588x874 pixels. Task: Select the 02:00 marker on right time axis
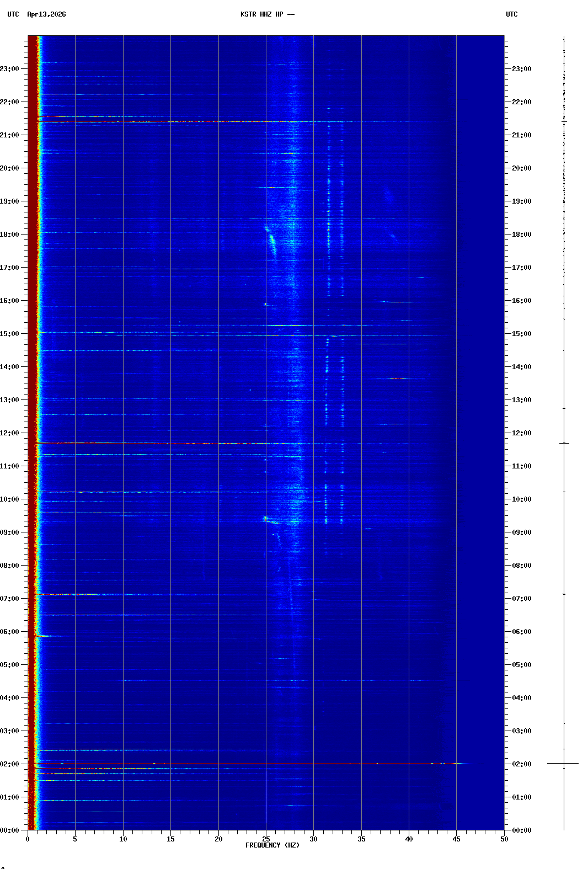click(x=521, y=764)
